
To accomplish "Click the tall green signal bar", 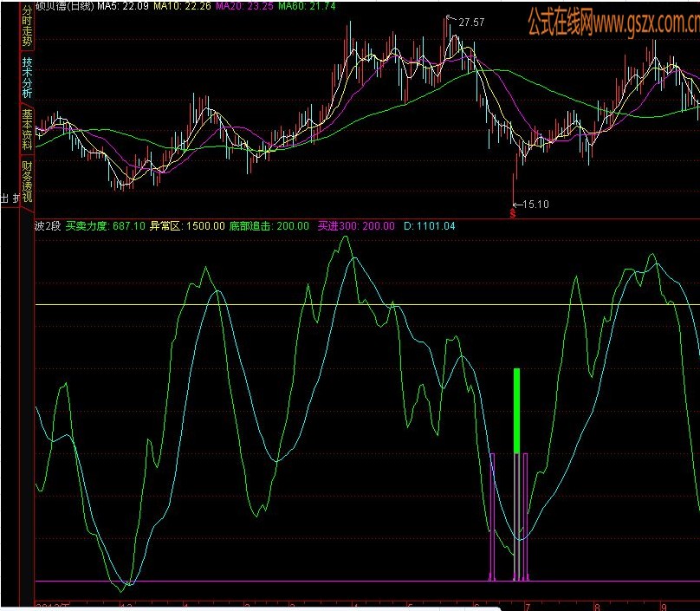I will (517, 411).
